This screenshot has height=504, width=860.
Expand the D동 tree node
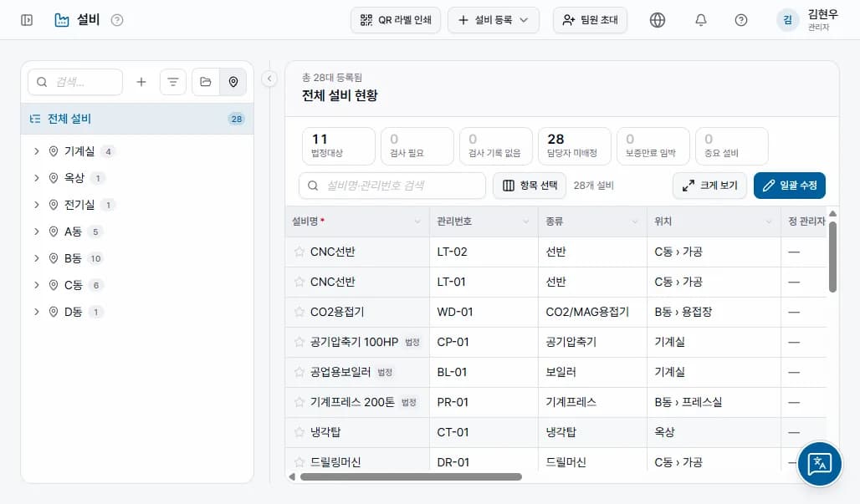pos(36,312)
